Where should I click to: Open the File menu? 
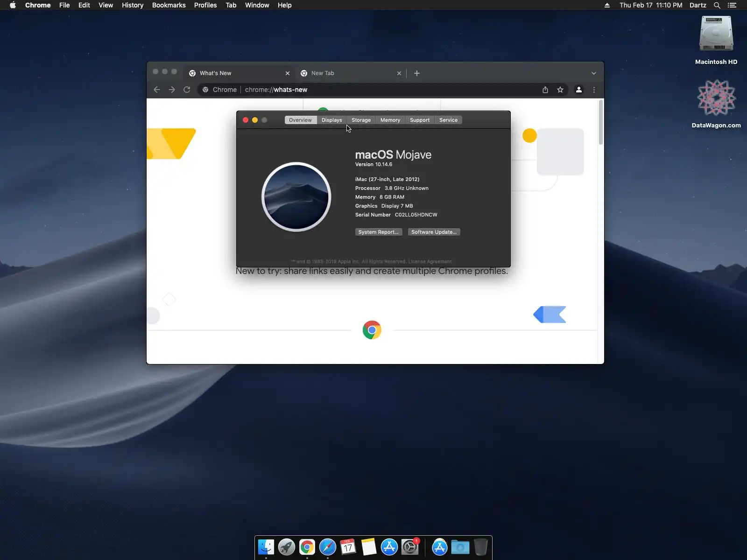pyautogui.click(x=64, y=5)
